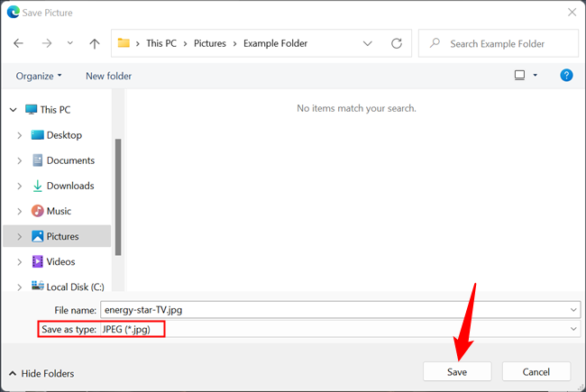Image resolution: width=586 pixels, height=392 pixels.
Task: Select Videos in navigation pane
Action: pyautogui.click(x=60, y=261)
